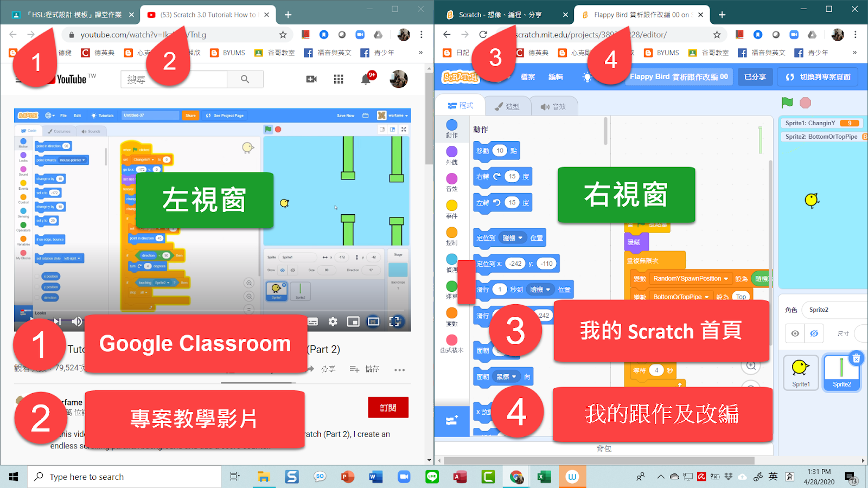The image size is (868, 488).
Task: Open 隨機 dropdown in 滑行 block
Action: (540, 290)
